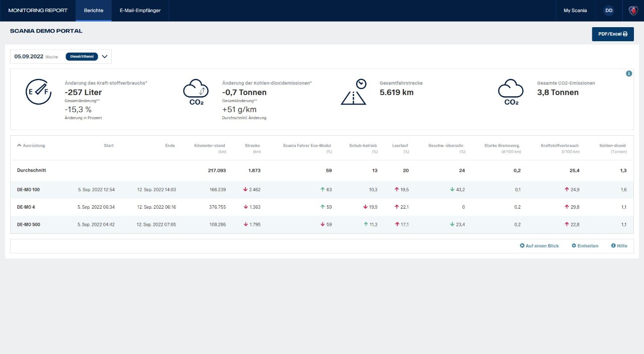Click the red down arrow beside 1.795
Image resolution: width=644 pixels, height=354 pixels.
point(245,225)
